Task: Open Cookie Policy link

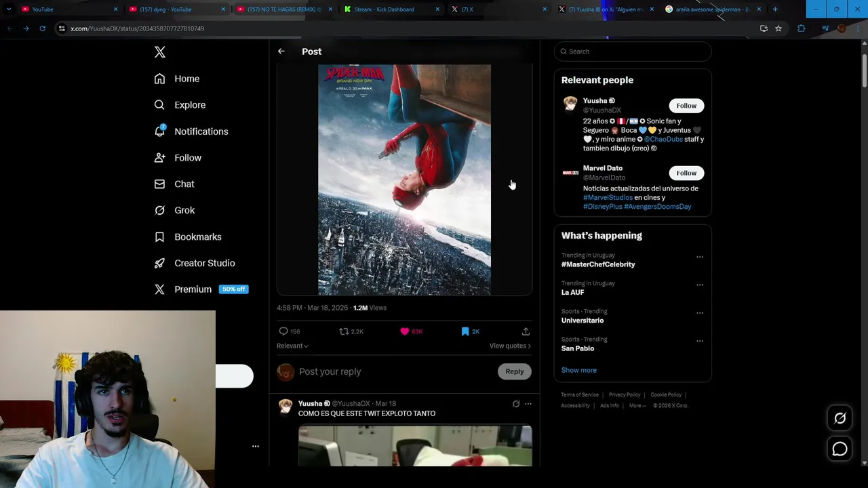Action: [x=666, y=394]
